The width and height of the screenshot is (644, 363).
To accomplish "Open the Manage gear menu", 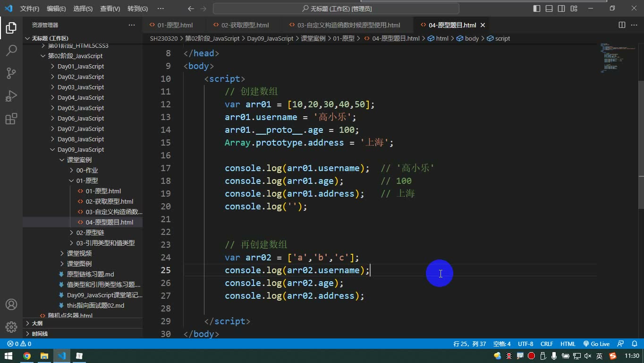I will (x=11, y=327).
